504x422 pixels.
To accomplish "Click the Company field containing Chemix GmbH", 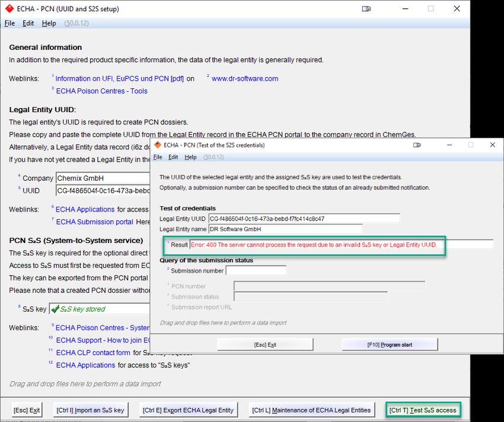I will click(x=103, y=178).
